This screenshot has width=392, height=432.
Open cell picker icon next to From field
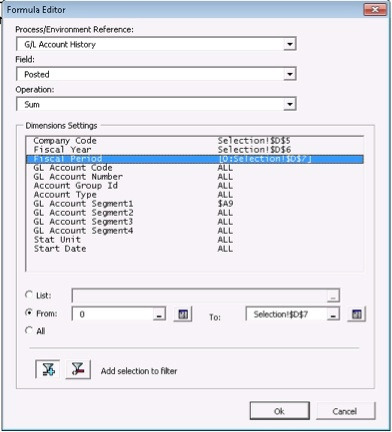pos(183,314)
